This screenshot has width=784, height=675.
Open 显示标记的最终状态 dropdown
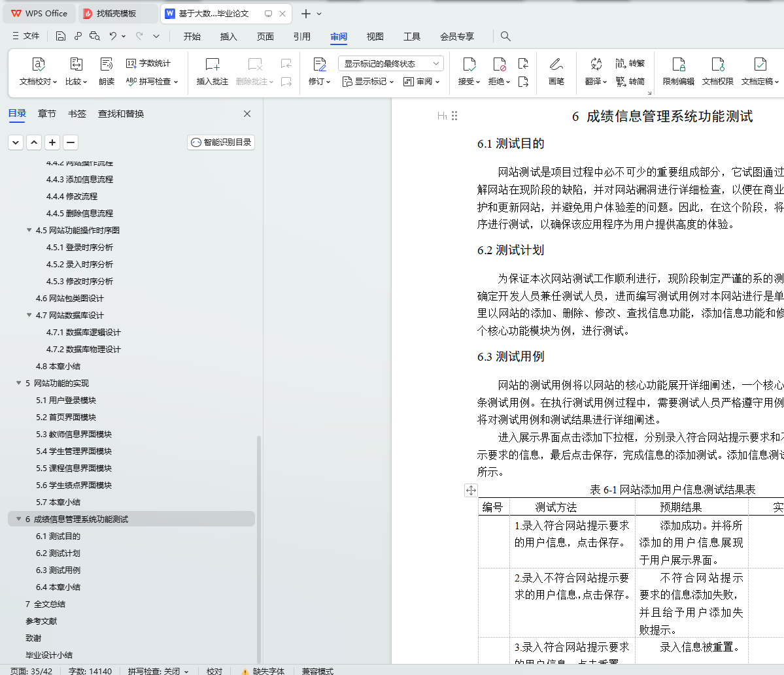tap(391, 63)
